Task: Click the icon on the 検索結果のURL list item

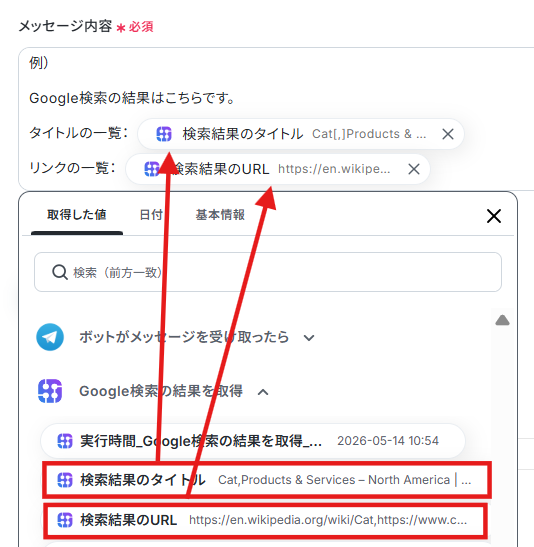Action: 65,520
